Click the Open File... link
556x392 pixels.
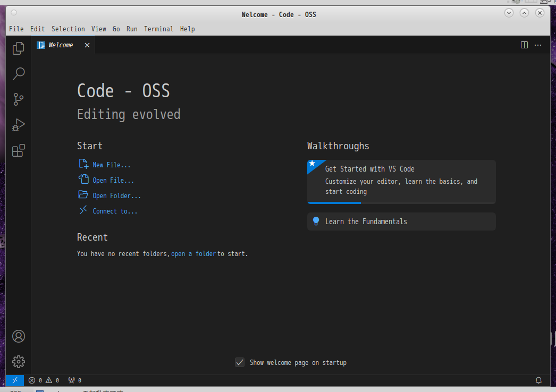113,181
